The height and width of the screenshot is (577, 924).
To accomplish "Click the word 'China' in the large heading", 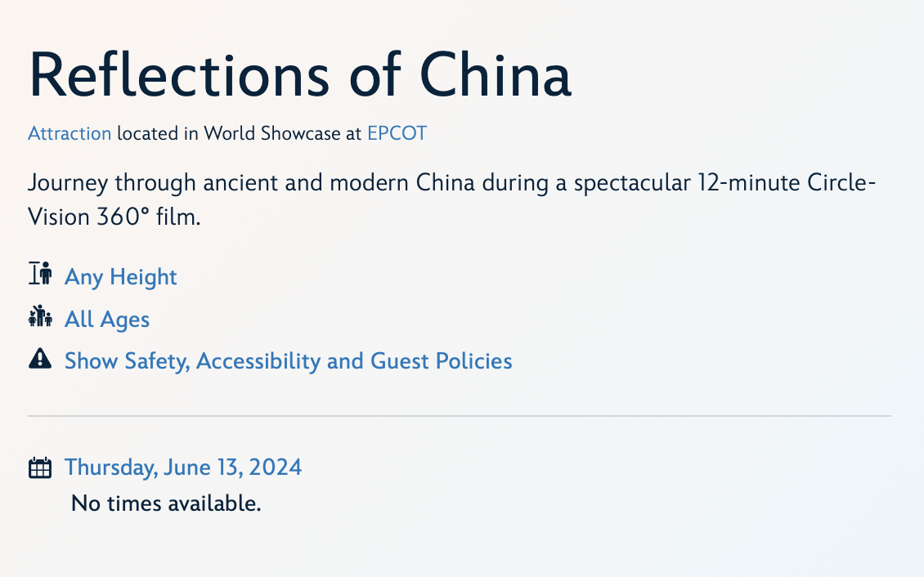I will click(x=495, y=75).
